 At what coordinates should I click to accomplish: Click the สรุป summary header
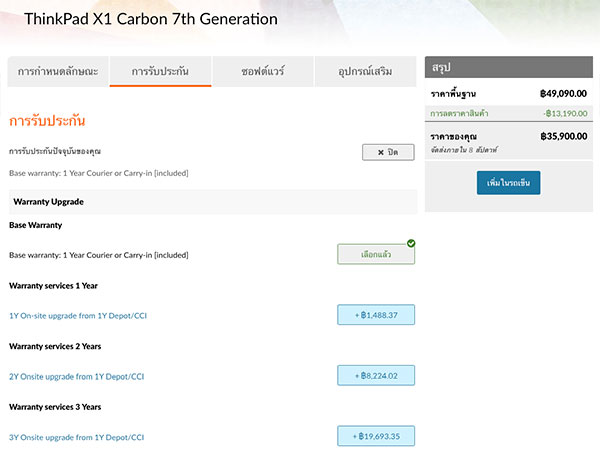tap(509, 67)
